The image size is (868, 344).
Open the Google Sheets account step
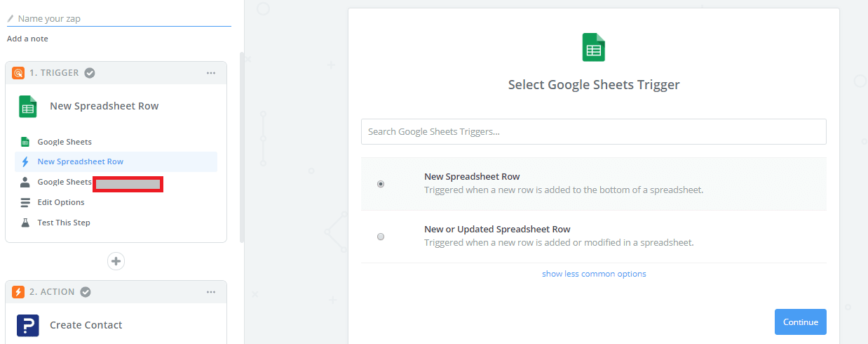point(65,182)
